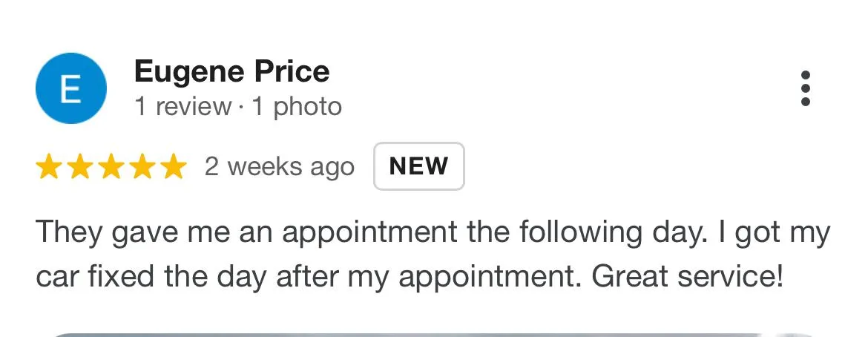Open Eugene Price's reviewer profile name

(x=231, y=72)
